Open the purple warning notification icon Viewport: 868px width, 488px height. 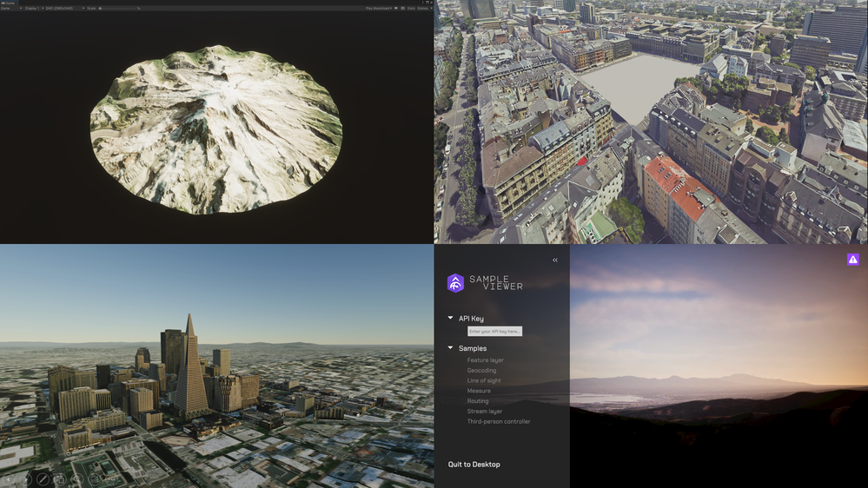pos(852,259)
